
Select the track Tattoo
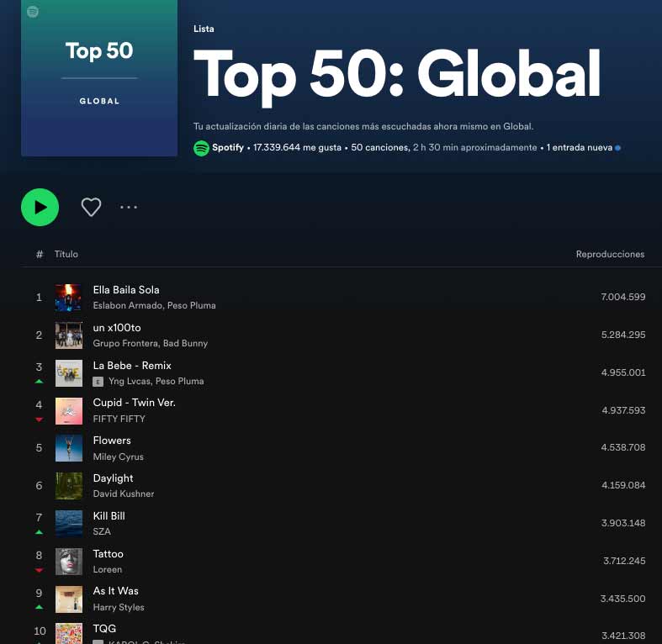(x=108, y=554)
